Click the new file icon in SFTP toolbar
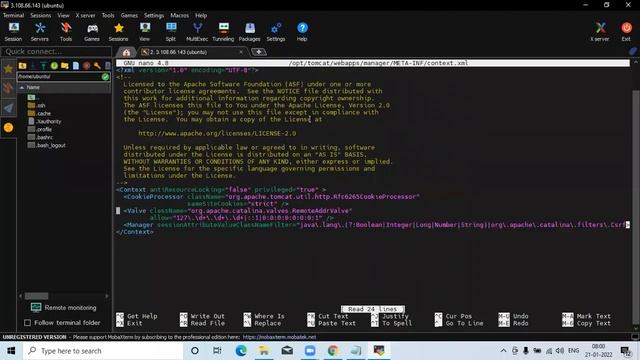 [x=76, y=65]
